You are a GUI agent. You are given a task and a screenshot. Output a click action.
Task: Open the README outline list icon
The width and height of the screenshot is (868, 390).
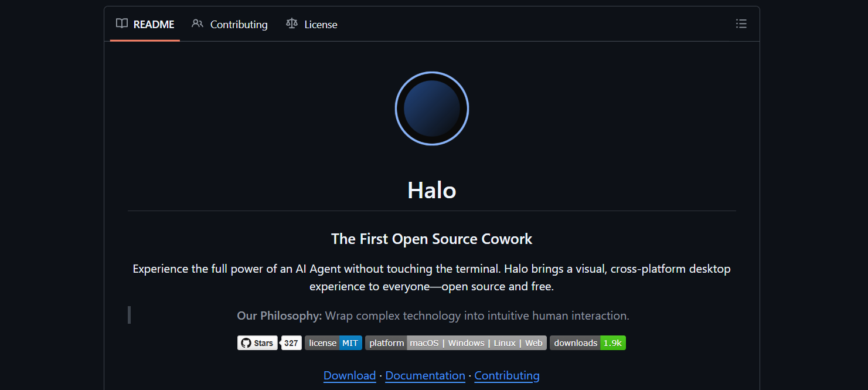point(741,23)
